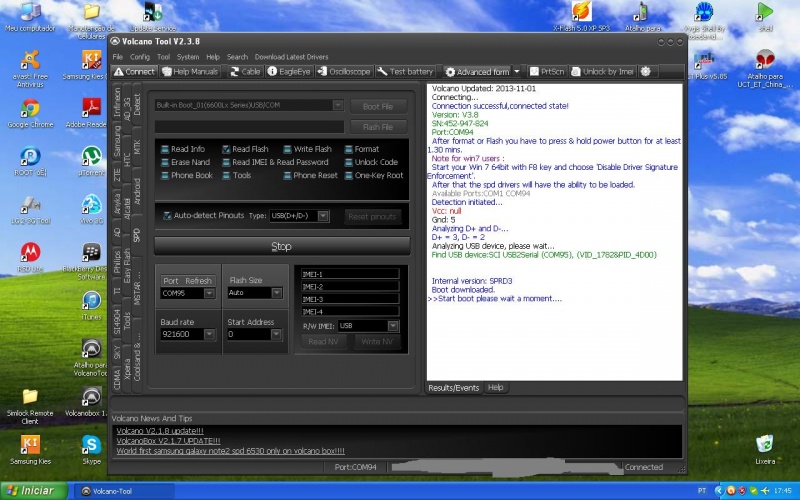Click the gear icon after Unlock by Imei
800x500 pixels.
pos(646,72)
